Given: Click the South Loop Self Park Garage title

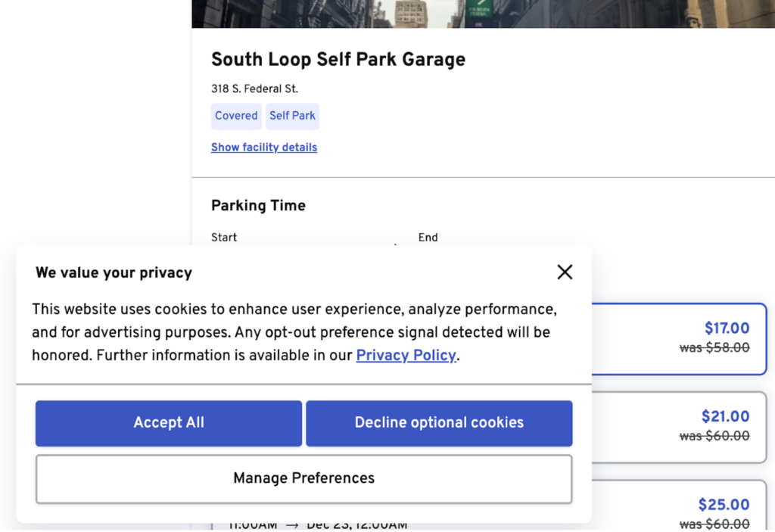Looking at the screenshot, I should tap(338, 60).
